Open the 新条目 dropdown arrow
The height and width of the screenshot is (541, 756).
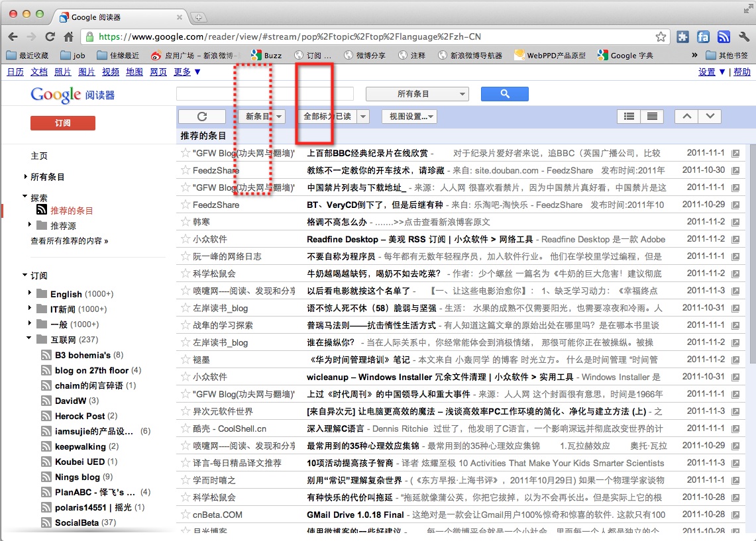tap(279, 117)
